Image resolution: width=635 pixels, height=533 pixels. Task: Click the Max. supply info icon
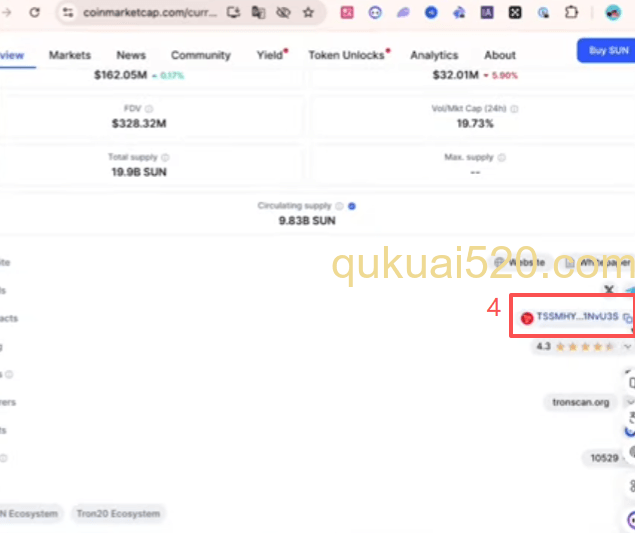(x=501, y=157)
